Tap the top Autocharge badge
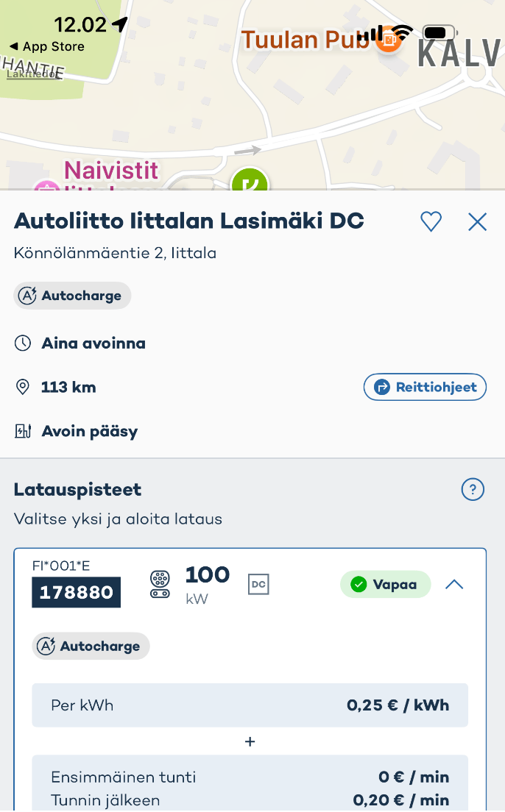The width and height of the screenshot is (505, 812). click(x=72, y=296)
